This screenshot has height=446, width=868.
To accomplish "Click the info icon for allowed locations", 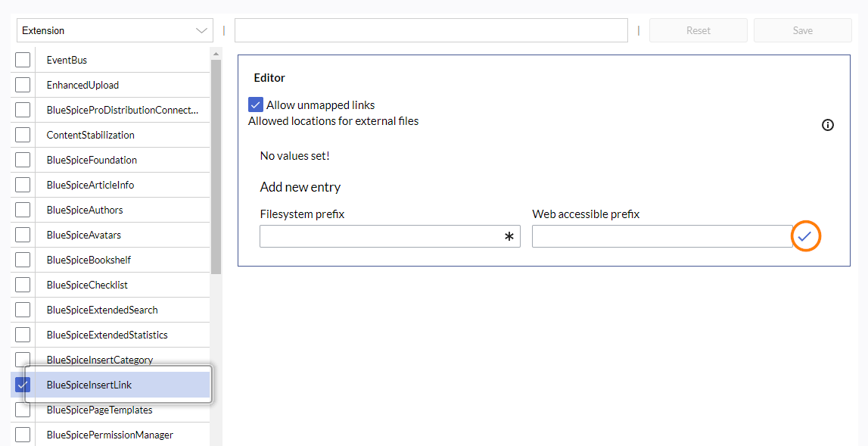I will [x=827, y=125].
